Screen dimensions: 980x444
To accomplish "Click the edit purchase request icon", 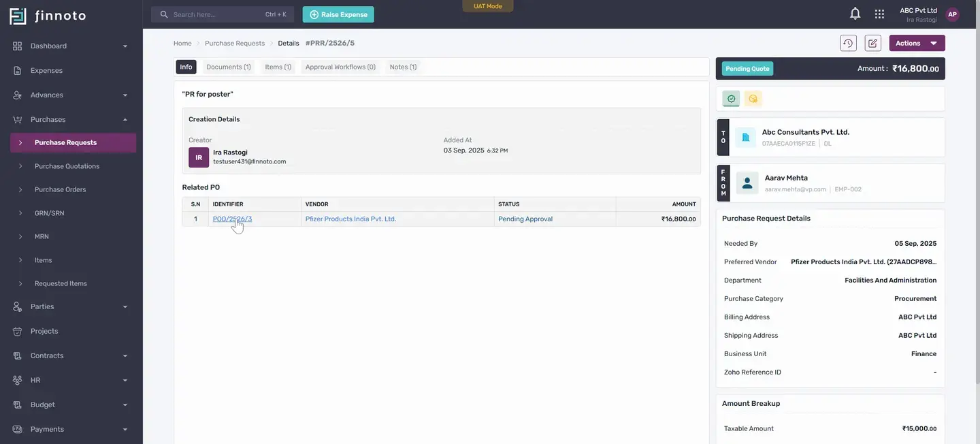I will 872,43.
